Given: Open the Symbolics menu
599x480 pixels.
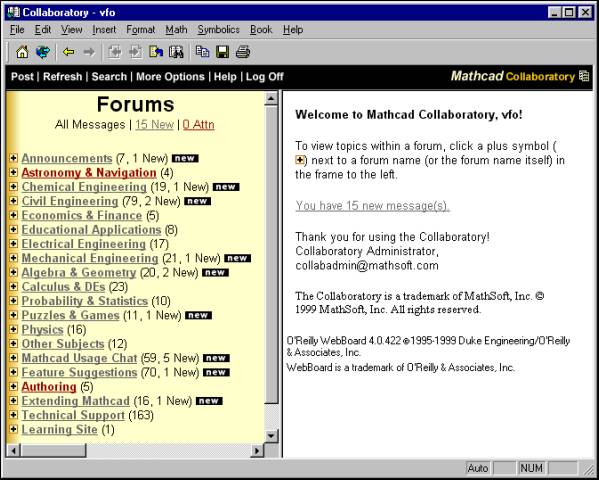Looking at the screenshot, I should (x=219, y=30).
